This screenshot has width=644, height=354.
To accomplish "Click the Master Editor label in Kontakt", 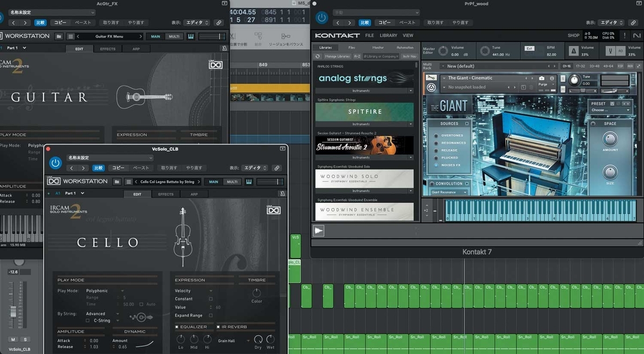I will [x=429, y=50].
